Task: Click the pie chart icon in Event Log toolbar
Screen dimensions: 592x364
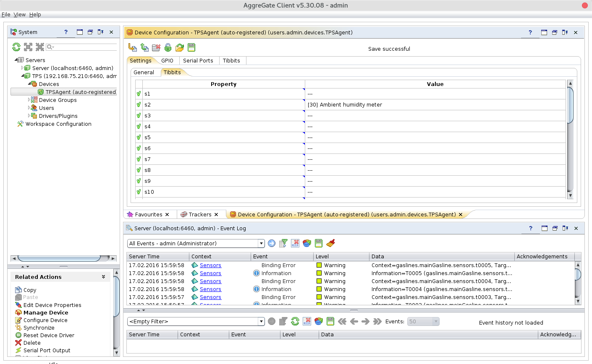Action: click(x=307, y=243)
